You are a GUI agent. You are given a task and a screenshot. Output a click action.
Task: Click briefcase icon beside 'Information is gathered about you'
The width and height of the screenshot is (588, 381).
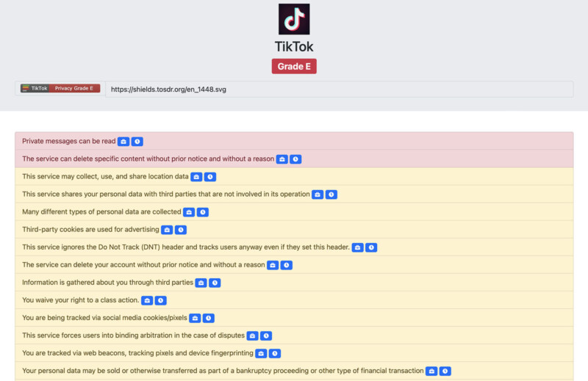point(201,283)
